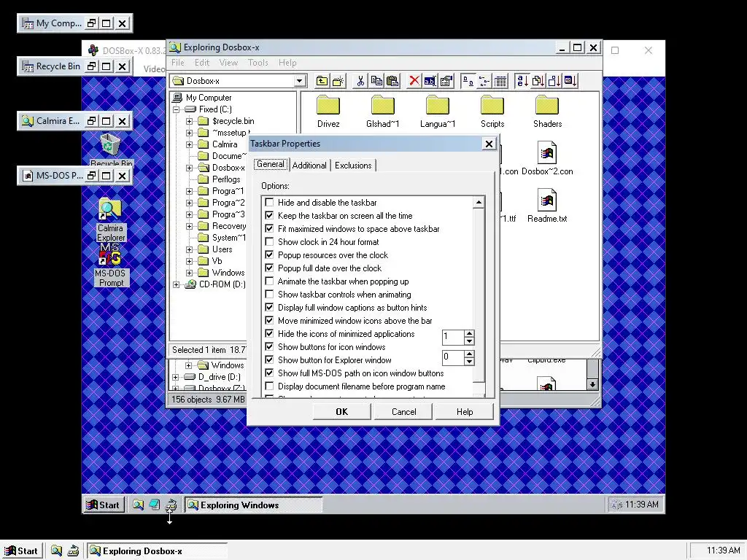Click the Exploring Windows taskbar button

point(253,505)
